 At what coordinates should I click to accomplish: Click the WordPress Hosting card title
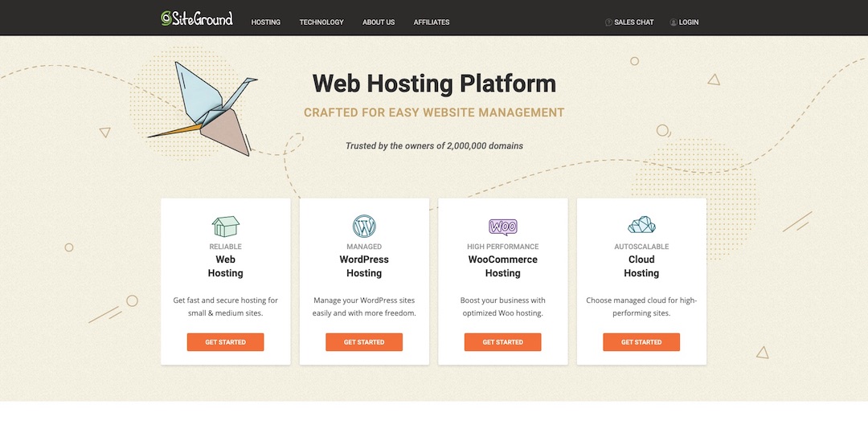[x=364, y=266]
